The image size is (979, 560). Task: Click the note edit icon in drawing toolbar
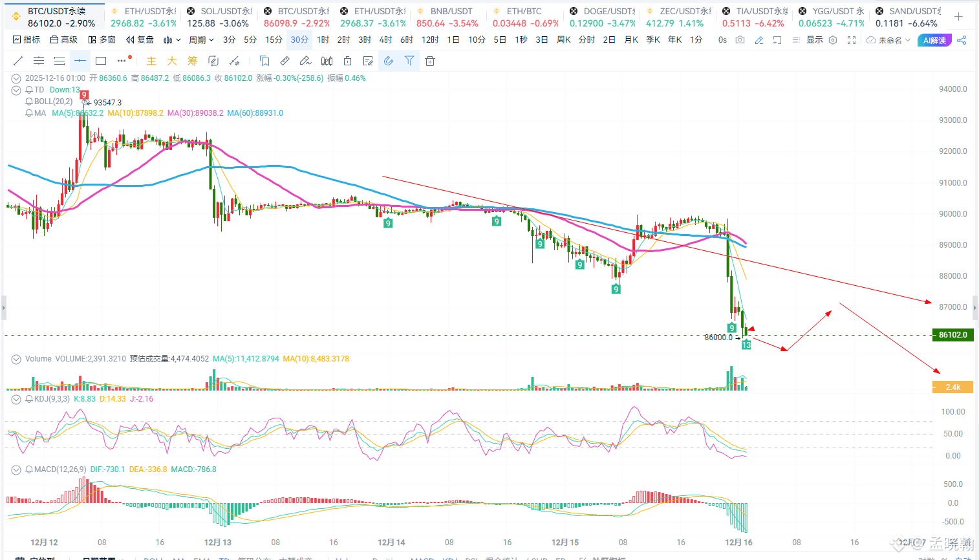coord(368,61)
